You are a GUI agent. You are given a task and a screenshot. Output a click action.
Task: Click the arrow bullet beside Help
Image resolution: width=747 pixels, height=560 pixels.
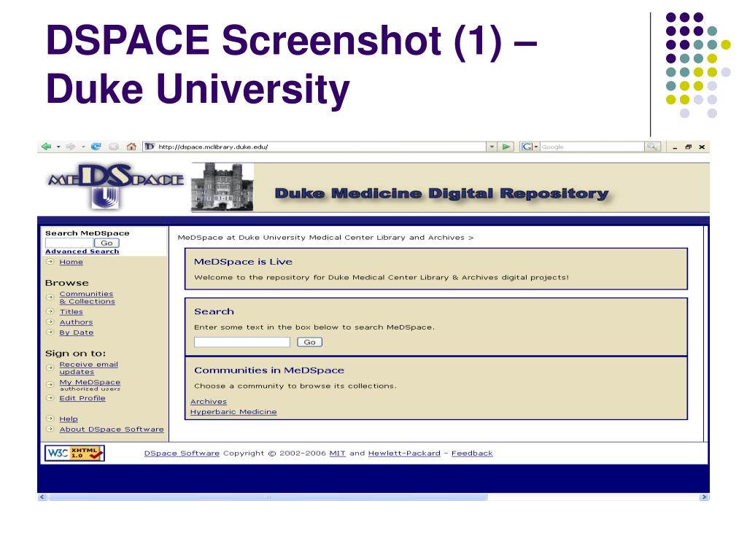[50, 419]
